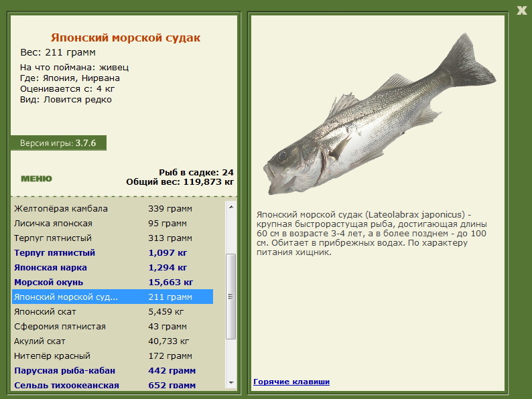
Task: Click the Japanese sea bass picture
Action: (x=379, y=115)
